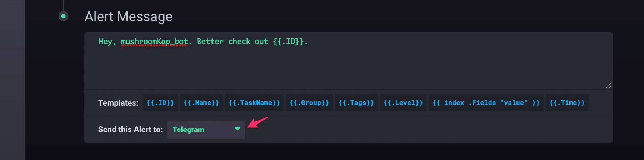
Task: Click the word Hey in the message
Action: 105,42
